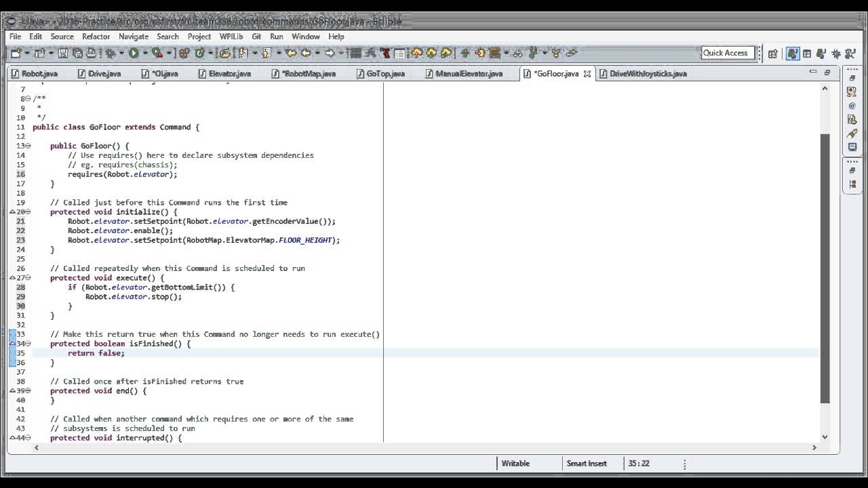This screenshot has width=868, height=488.
Task: Collapse the GoFloor constructor at line 13
Action: pyautogui.click(x=28, y=146)
